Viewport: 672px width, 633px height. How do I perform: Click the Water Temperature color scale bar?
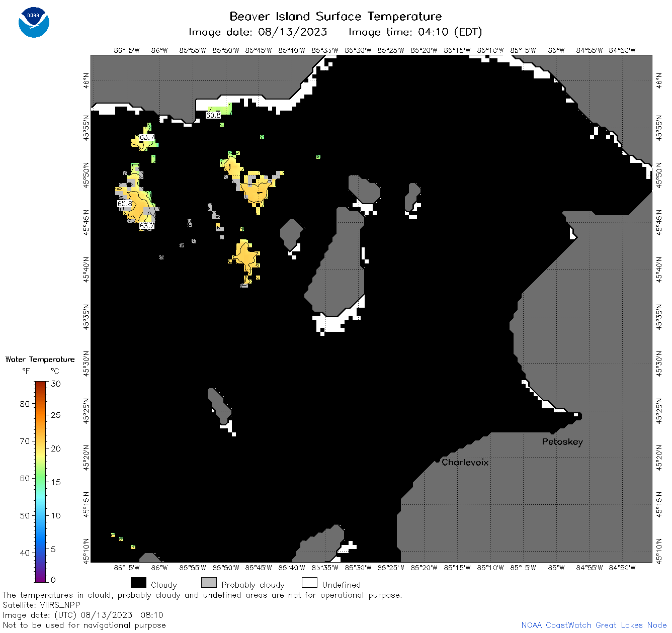pyautogui.click(x=41, y=482)
